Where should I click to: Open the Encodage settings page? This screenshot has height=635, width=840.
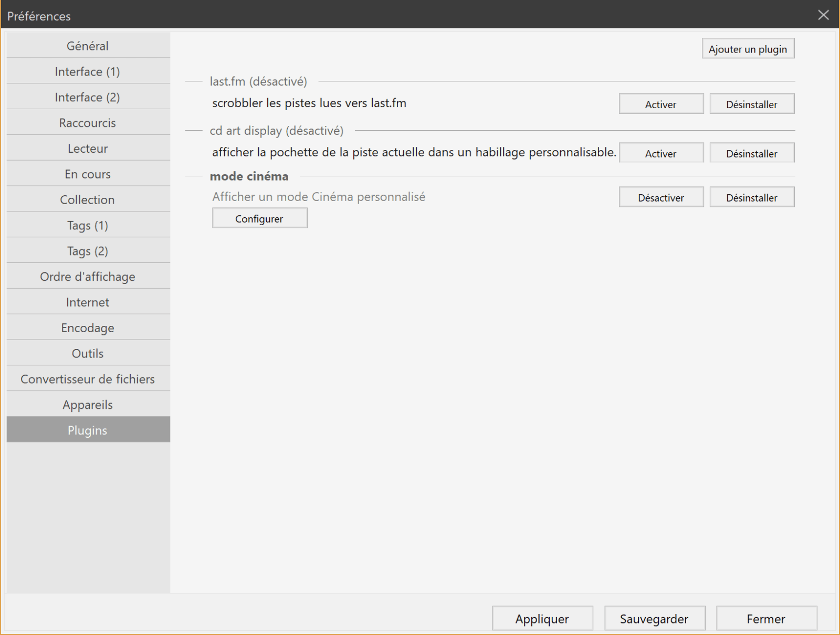pos(87,327)
